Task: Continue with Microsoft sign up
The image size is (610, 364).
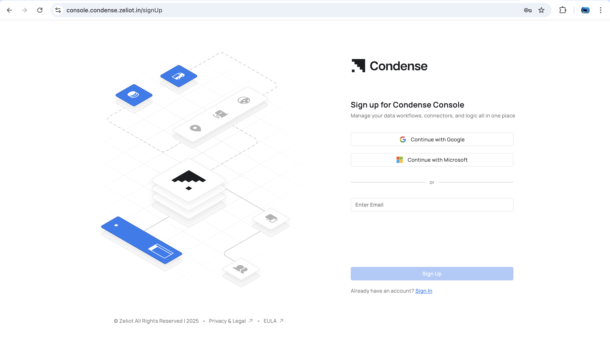Action: pos(432,160)
